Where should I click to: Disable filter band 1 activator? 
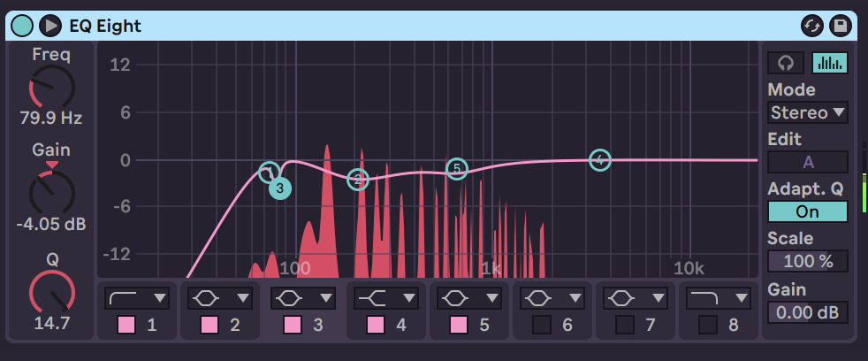coord(126,325)
